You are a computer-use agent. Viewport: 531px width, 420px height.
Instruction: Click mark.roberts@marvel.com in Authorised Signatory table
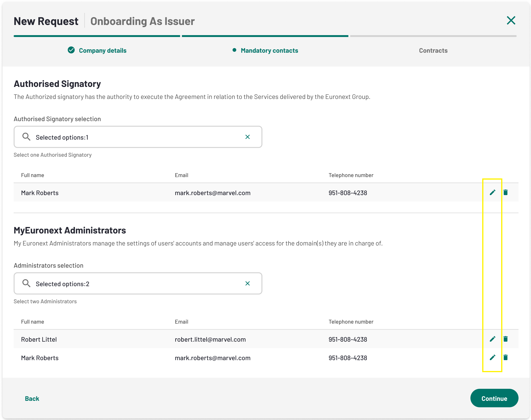pos(212,193)
